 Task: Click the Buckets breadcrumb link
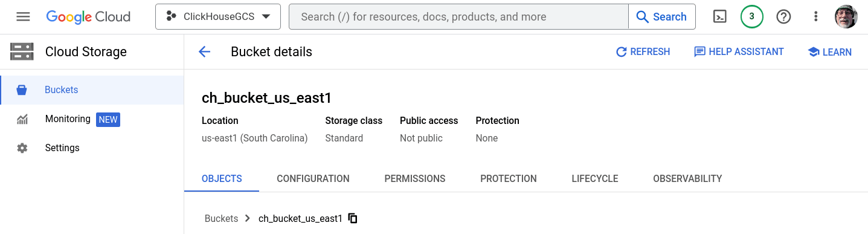coord(221,218)
